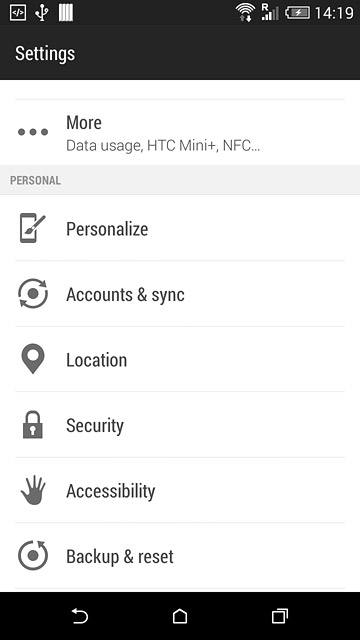This screenshot has height=640, width=360.
Task: Open Location settings
Action: point(180,359)
